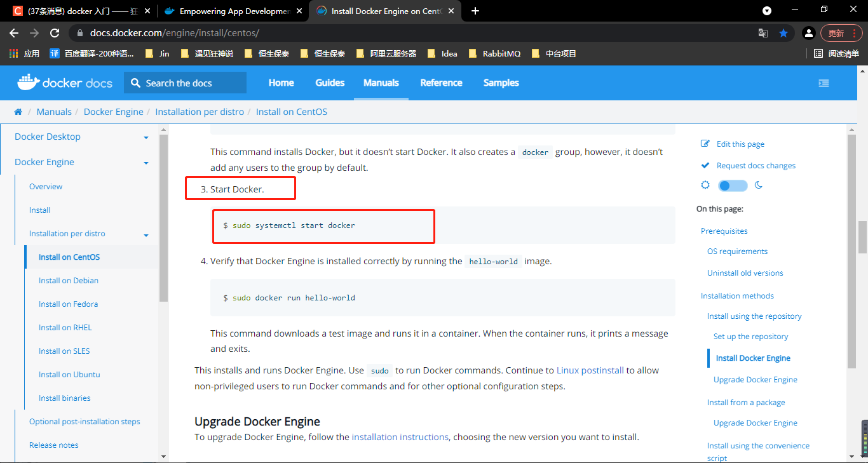Click the light mode sun icon
Image resolution: width=868 pixels, height=463 pixels.
pyautogui.click(x=705, y=185)
